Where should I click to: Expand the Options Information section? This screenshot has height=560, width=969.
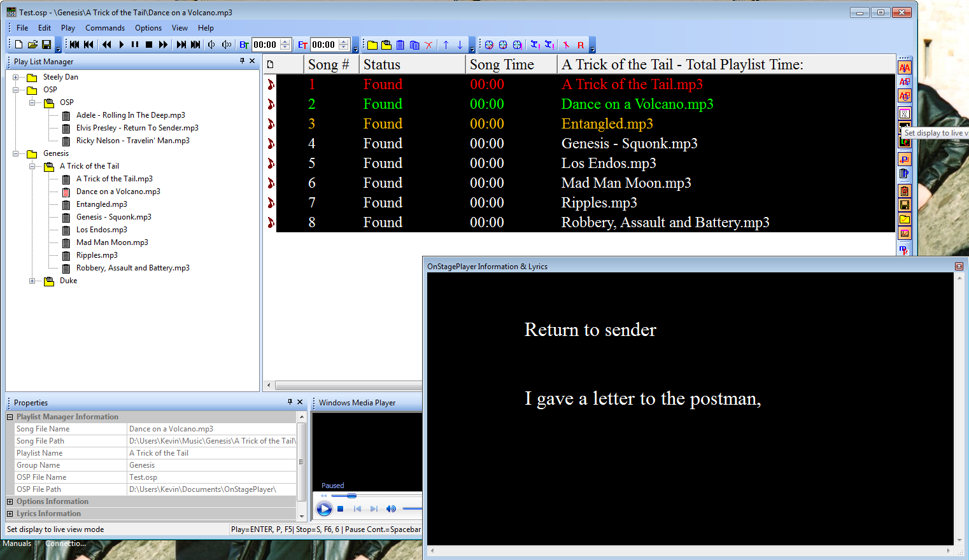click(10, 501)
